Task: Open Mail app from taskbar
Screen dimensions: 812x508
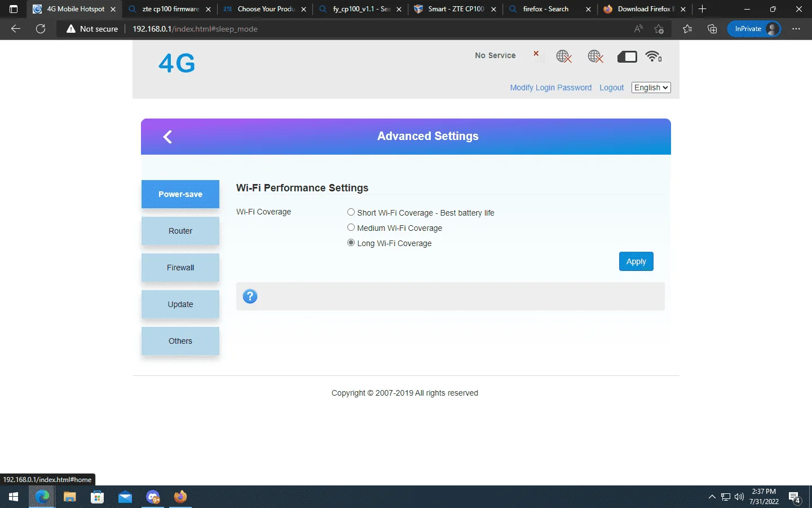Action: point(125,497)
